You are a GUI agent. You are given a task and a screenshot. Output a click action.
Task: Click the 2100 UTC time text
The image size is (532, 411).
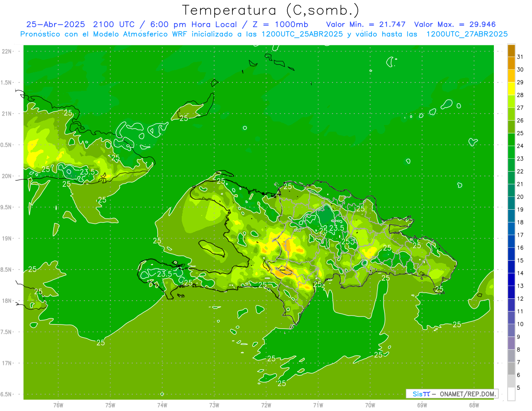[x=115, y=24]
